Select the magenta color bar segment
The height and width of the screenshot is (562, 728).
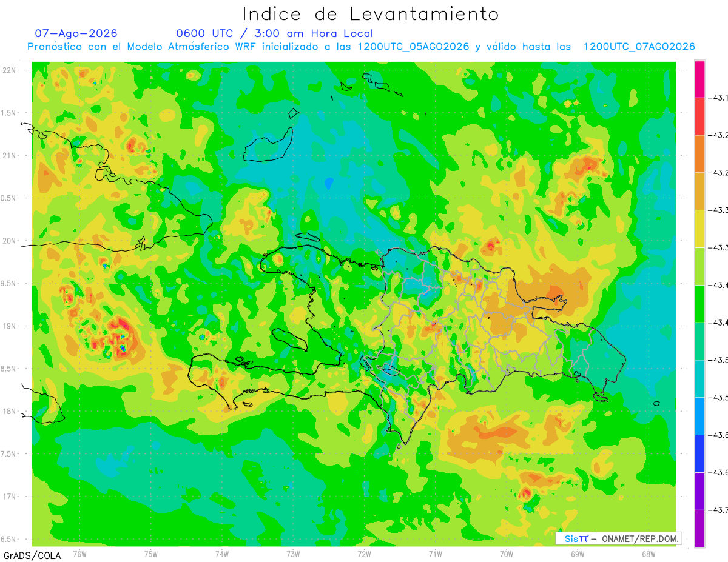click(x=699, y=79)
